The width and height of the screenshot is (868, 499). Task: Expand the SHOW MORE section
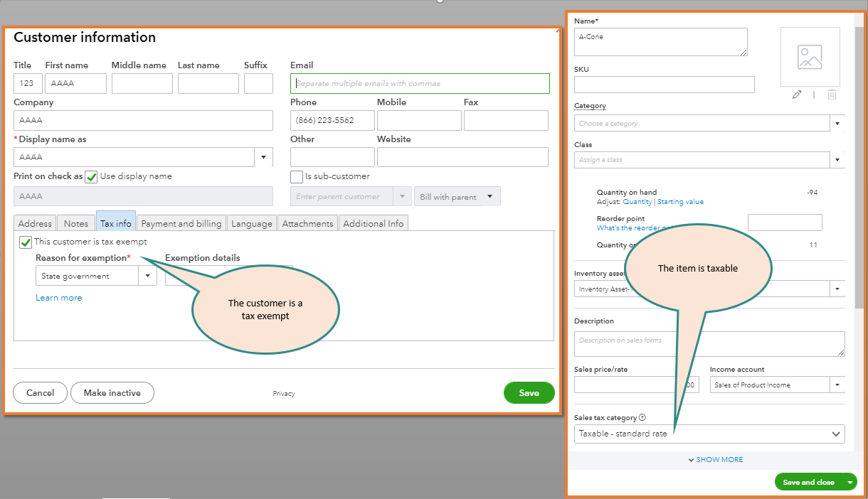click(715, 459)
